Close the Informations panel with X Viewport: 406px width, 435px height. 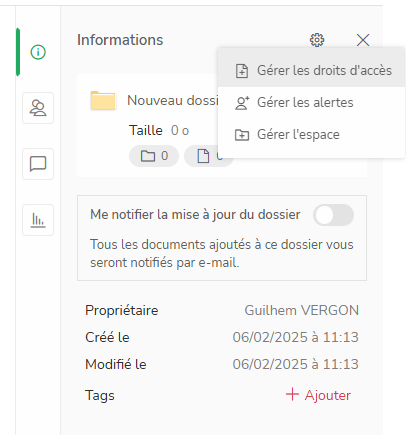pos(363,40)
